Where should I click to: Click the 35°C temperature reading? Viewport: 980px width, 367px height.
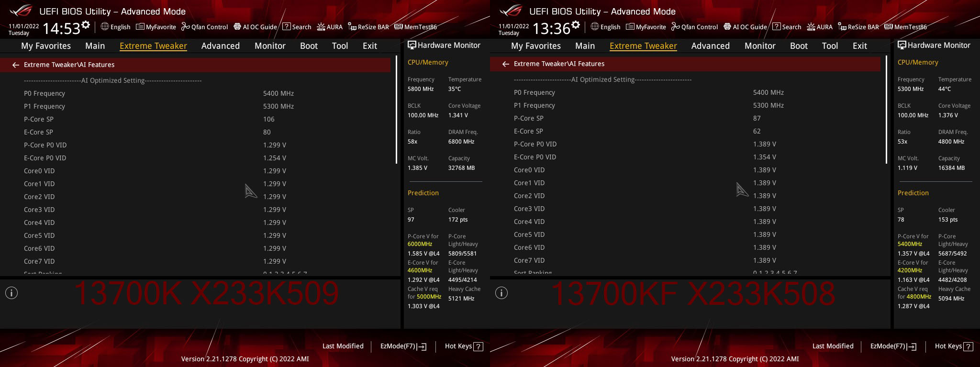click(455, 89)
